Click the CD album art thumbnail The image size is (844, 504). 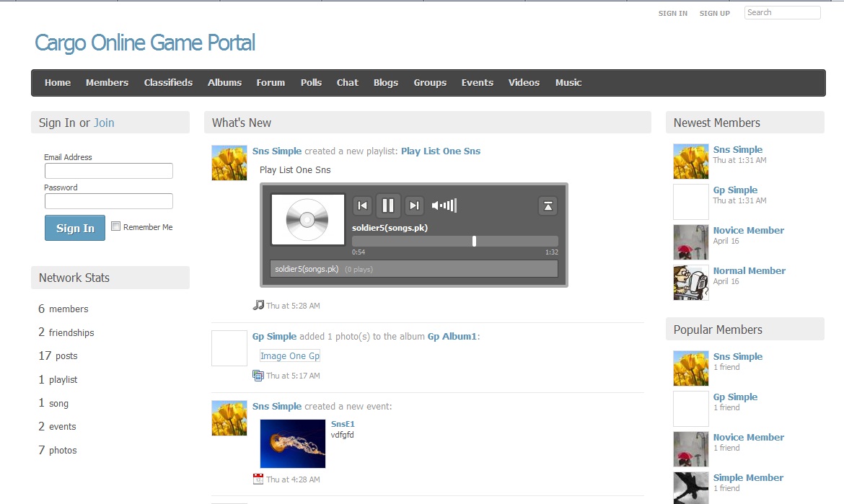(x=307, y=219)
